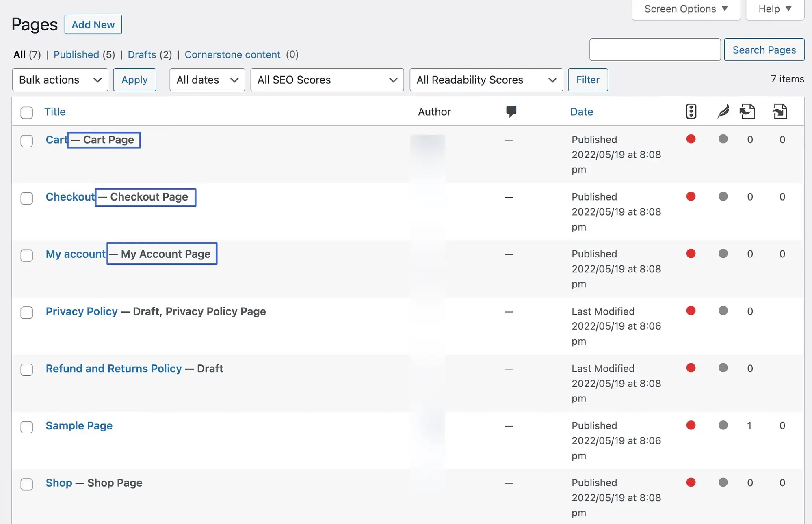Click the readability score icon for Checkout
Image resolution: width=812 pixels, height=524 pixels.
click(723, 196)
